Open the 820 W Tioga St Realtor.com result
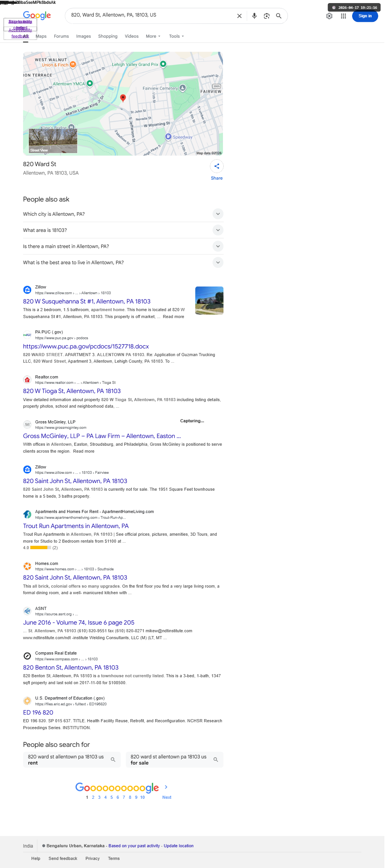The image size is (389, 868). 72,391
